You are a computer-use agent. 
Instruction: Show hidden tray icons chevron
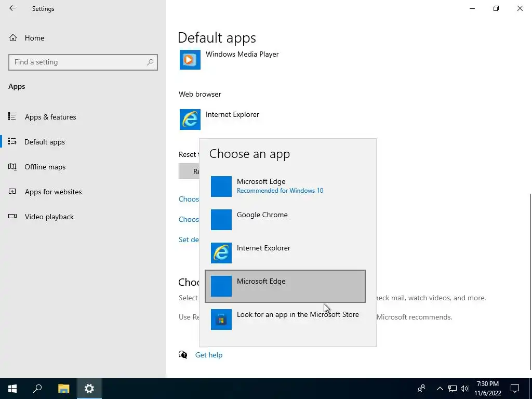tap(440, 389)
